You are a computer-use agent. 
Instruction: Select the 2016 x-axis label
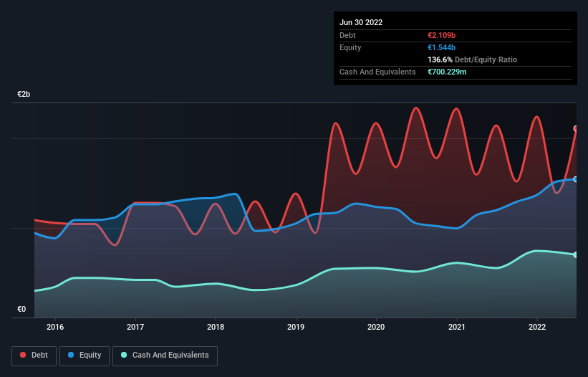[x=55, y=327]
